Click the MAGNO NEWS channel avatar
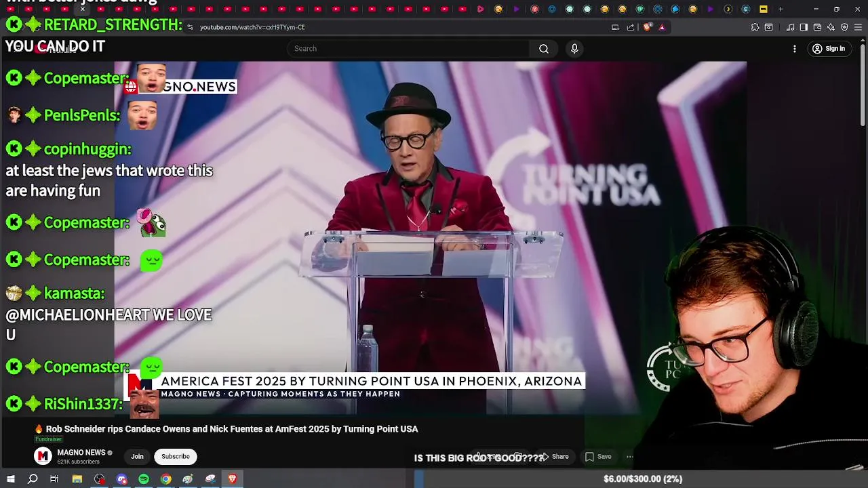 coord(43,456)
